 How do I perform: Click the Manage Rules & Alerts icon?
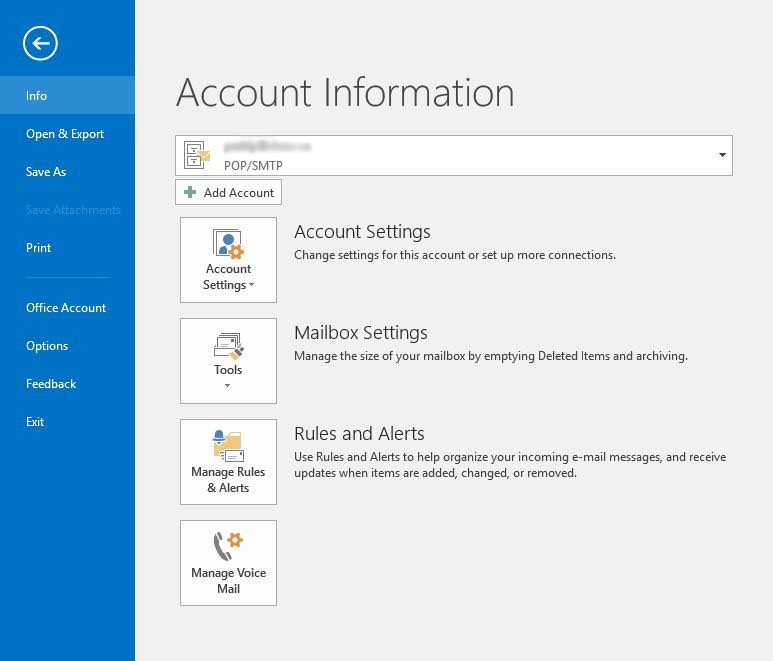coord(228,446)
